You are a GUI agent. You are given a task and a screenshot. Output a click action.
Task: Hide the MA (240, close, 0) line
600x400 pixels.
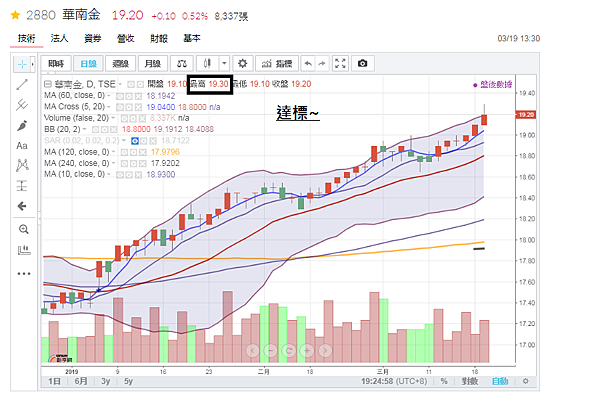pyautogui.click(x=124, y=164)
